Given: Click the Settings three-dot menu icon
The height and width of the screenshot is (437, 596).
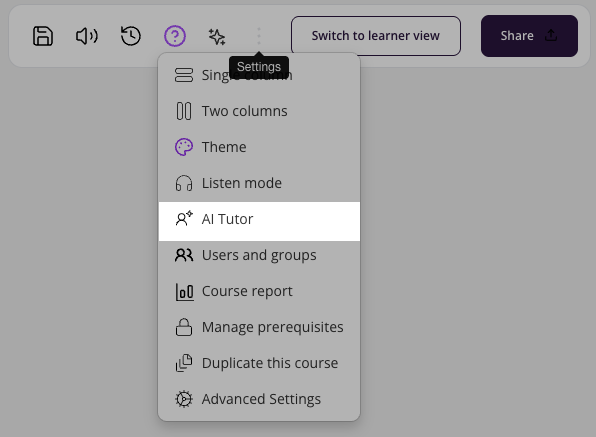Looking at the screenshot, I should pos(259,36).
